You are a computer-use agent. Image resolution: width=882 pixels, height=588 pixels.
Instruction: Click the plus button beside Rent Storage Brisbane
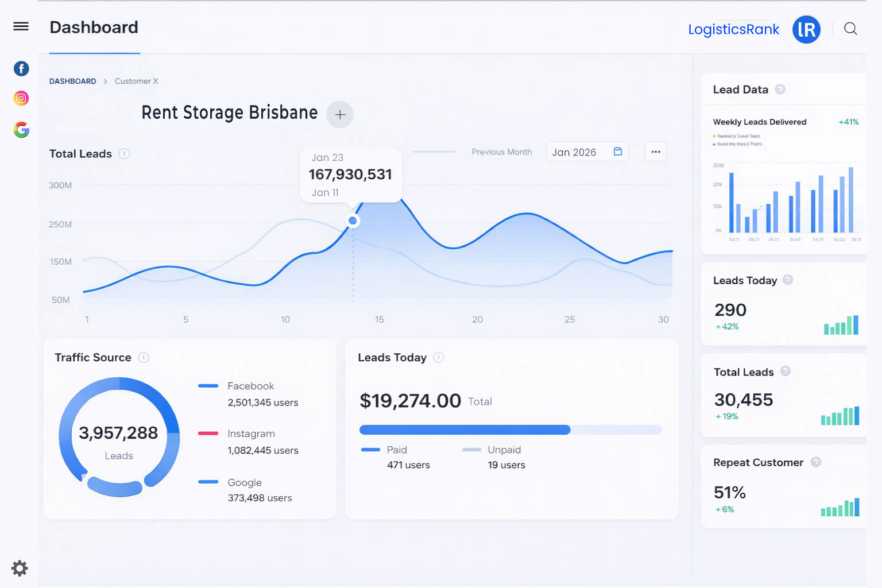click(340, 114)
